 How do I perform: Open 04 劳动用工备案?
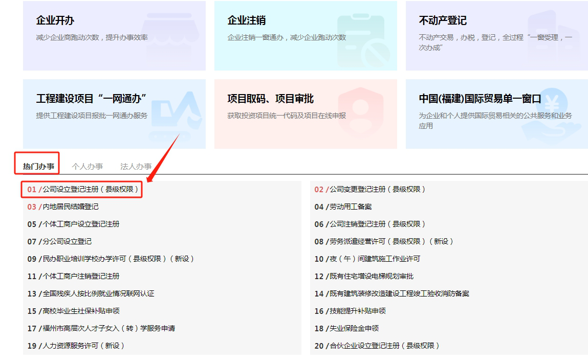pos(343,207)
